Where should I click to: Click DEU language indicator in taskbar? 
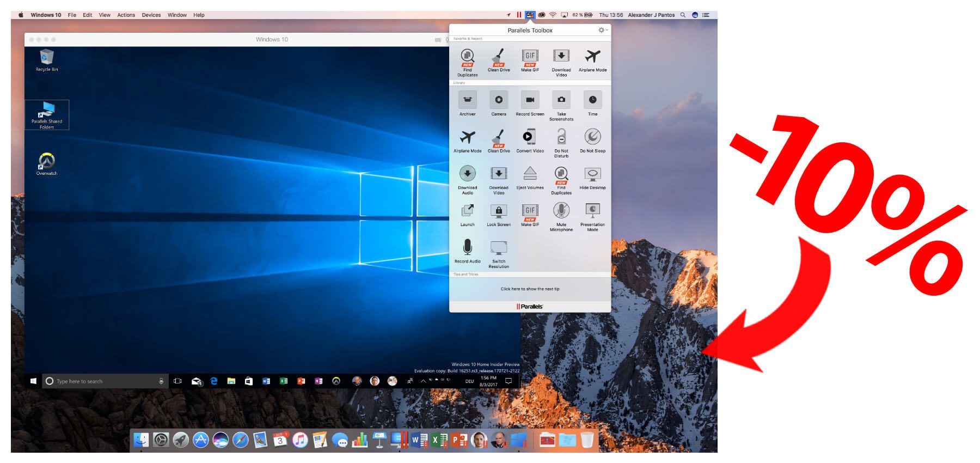point(469,381)
